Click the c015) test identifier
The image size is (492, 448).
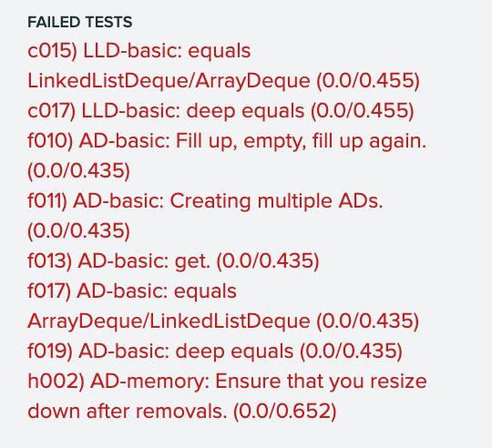(52, 51)
